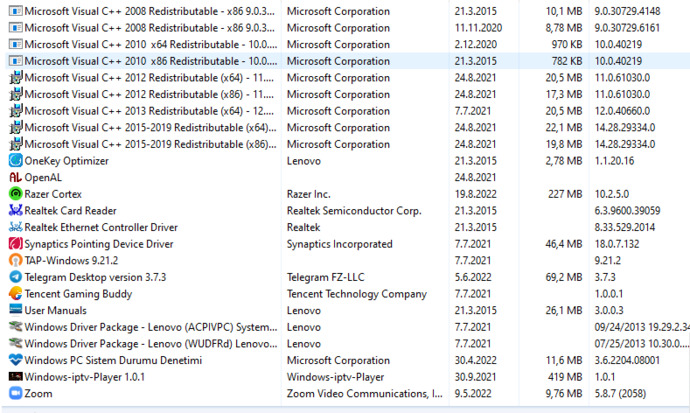The height and width of the screenshot is (413, 690).
Task: Click the Razer Cortex green icon
Action: click(15, 194)
